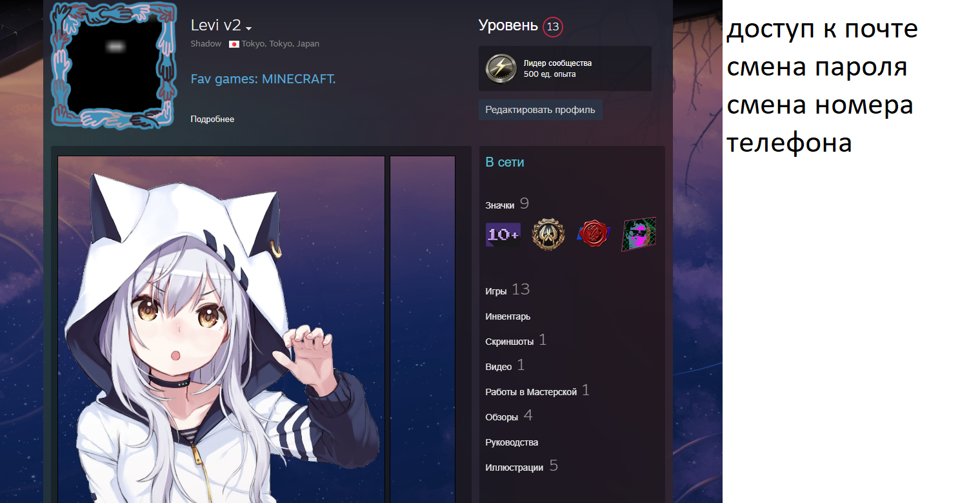Screen dimensions: 980x503
Task: Click the Community Leader lightning badge icon
Action: click(x=501, y=68)
